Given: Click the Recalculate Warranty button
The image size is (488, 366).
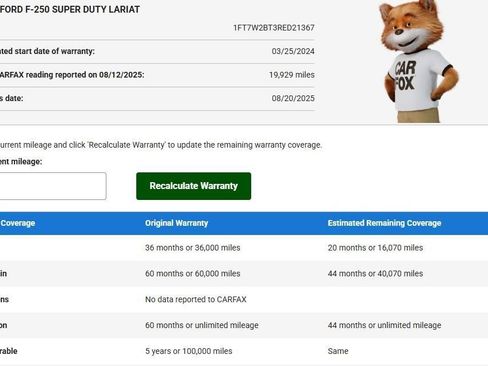Looking at the screenshot, I should click(193, 186).
